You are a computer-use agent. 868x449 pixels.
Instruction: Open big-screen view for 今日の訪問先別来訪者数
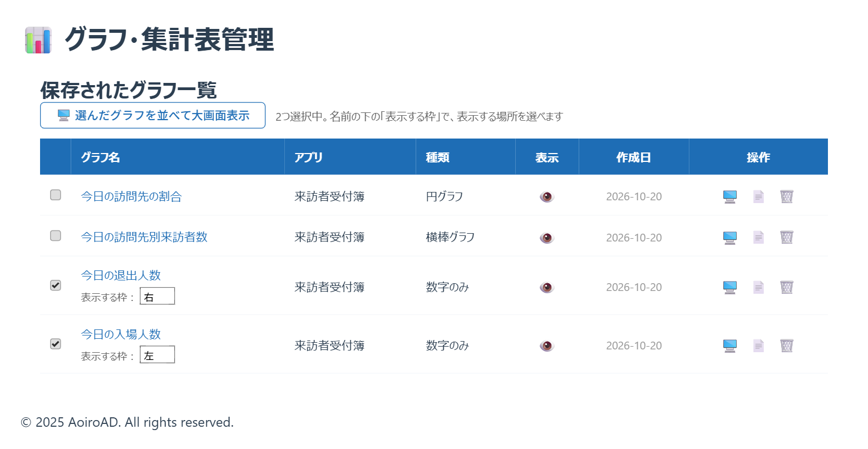[x=730, y=238]
